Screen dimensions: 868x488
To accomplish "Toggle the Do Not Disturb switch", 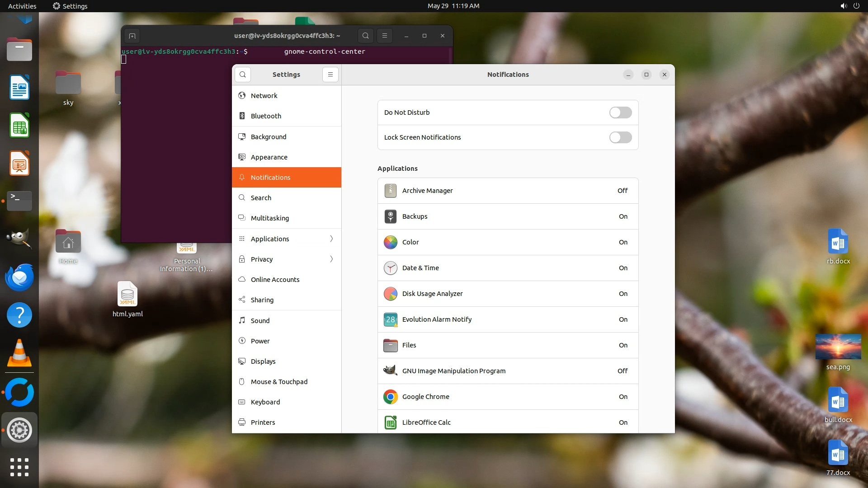I will [x=620, y=113].
